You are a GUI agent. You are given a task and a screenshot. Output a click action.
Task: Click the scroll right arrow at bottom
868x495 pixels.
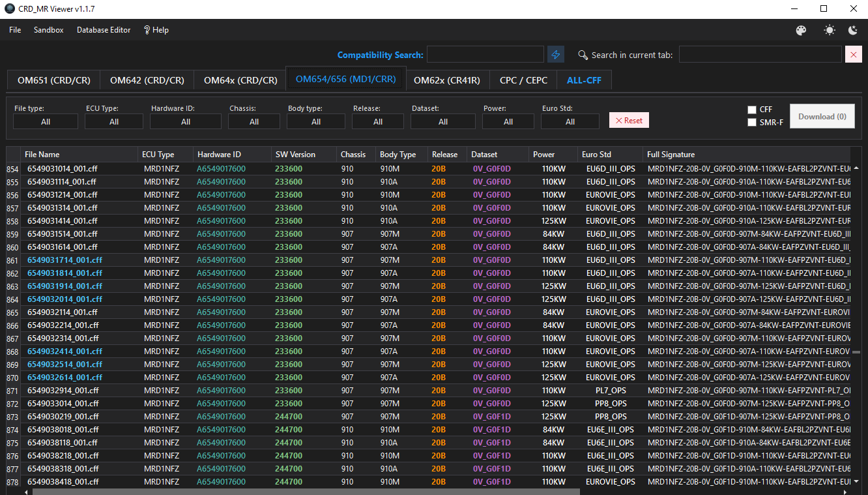pos(846,492)
